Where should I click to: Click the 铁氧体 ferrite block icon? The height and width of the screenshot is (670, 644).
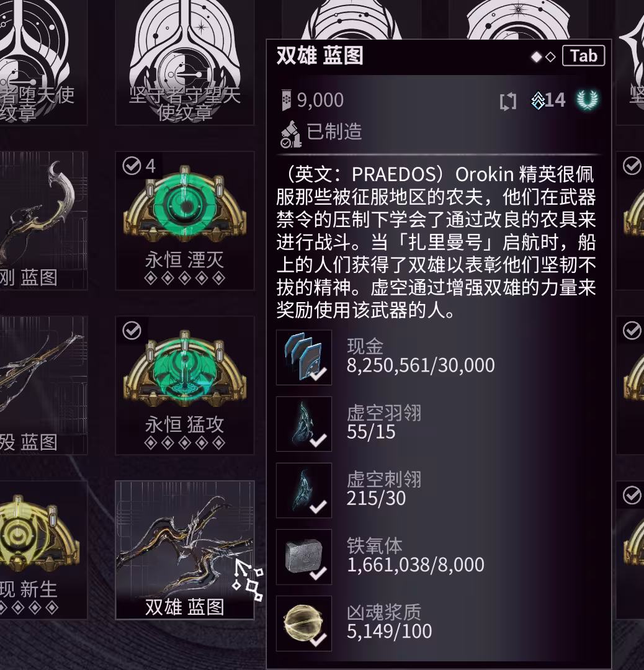[x=304, y=556]
